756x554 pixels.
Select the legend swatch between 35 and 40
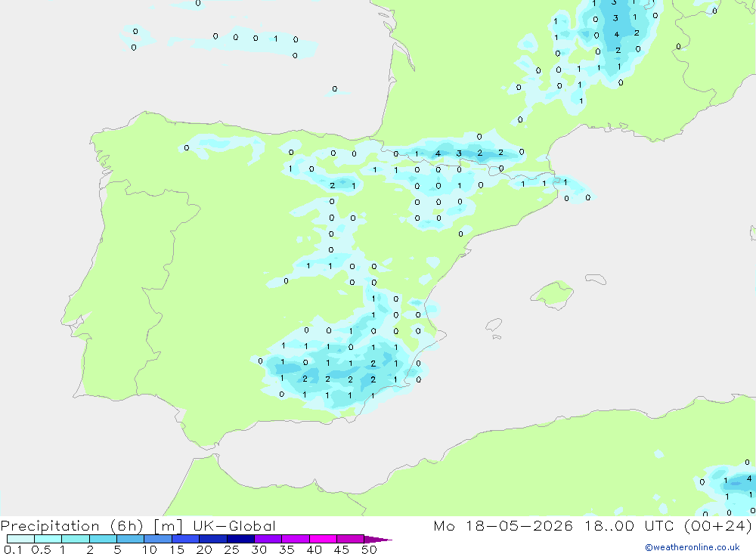[296, 539]
